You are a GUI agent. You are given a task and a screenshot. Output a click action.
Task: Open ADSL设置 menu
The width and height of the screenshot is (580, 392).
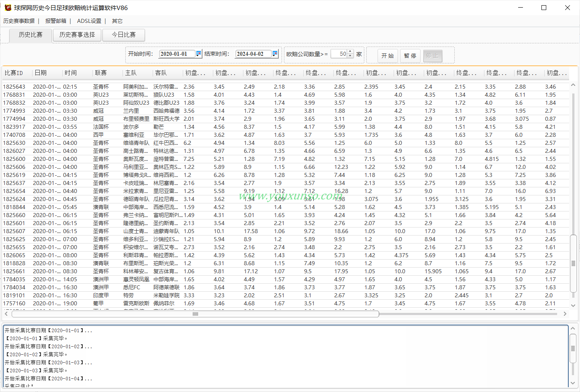click(89, 21)
